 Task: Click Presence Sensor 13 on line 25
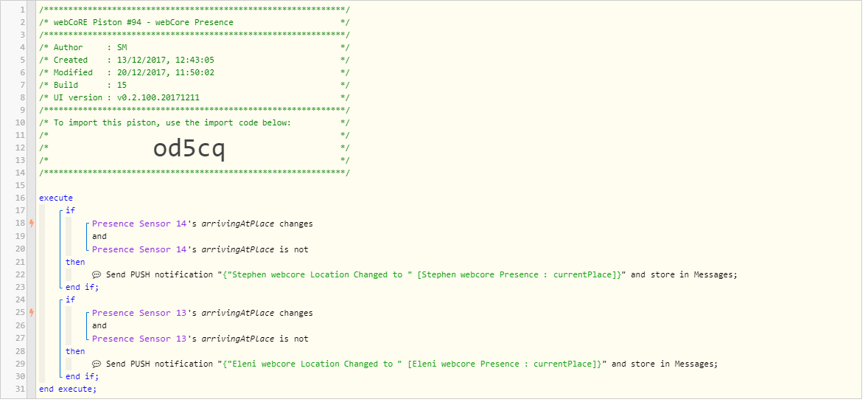coord(139,313)
